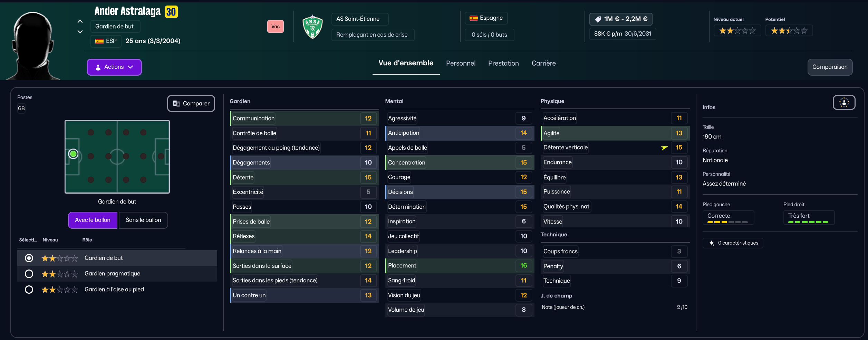Click the Spanish flag next to Espagne
This screenshot has height=340, width=868.
(474, 18)
